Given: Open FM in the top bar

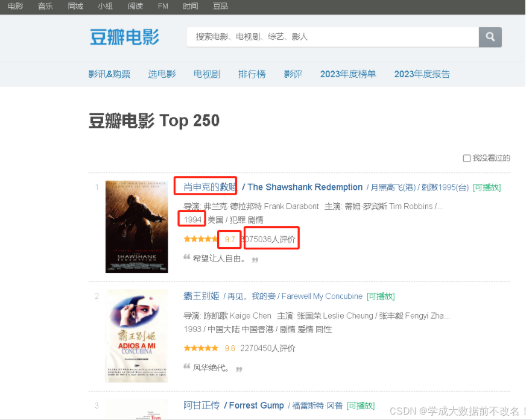Looking at the screenshot, I should (163, 6).
